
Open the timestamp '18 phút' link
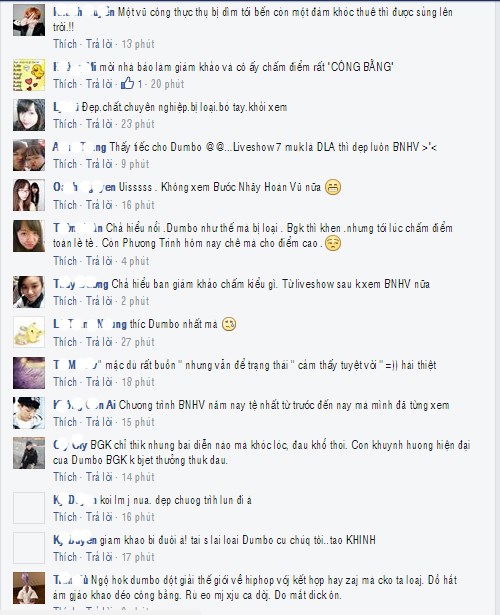pyautogui.click(x=138, y=382)
